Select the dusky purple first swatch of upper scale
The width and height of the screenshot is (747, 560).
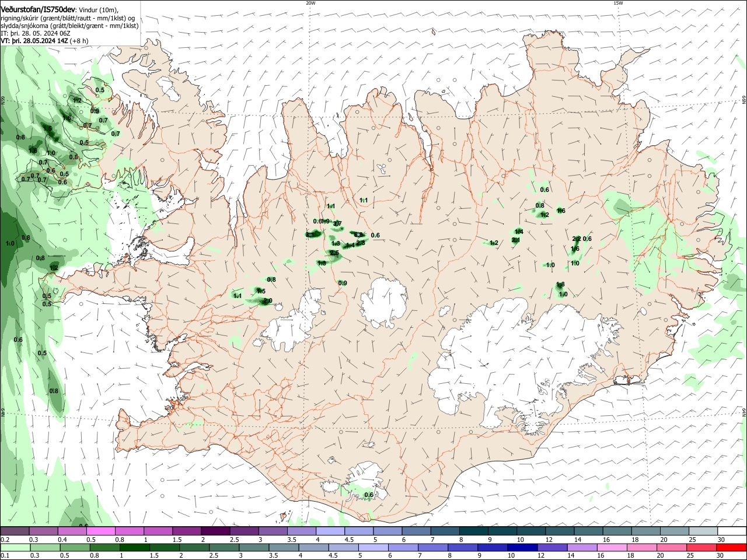(15, 531)
